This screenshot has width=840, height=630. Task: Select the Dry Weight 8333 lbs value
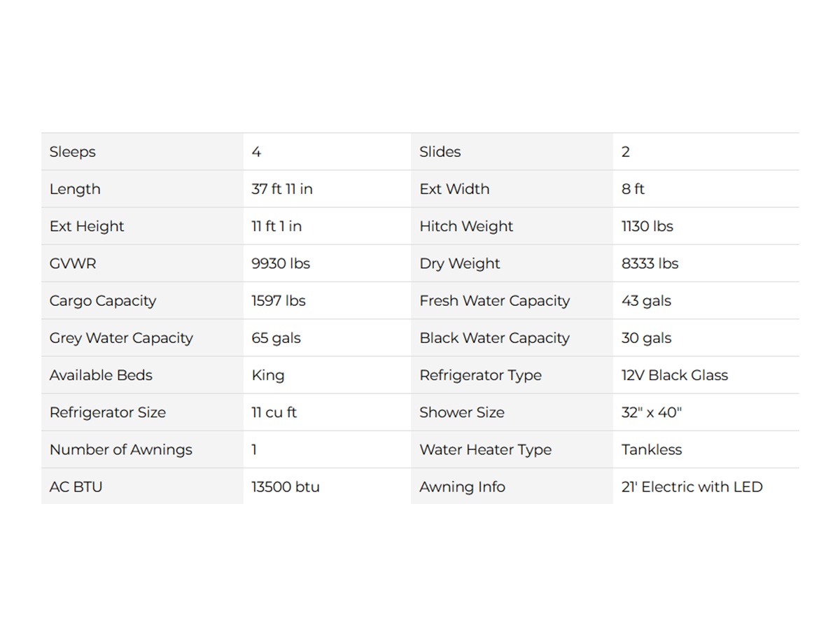(x=650, y=263)
